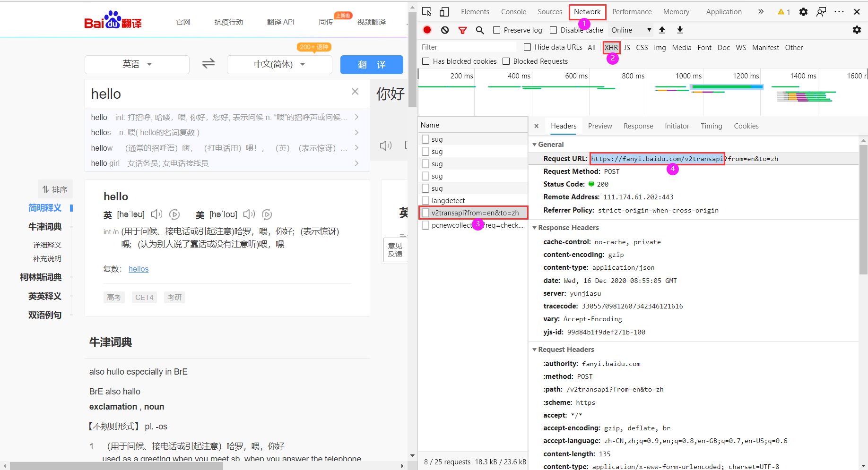This screenshot has height=470, width=868.
Task: Clear the hello input text
Action: tap(355, 92)
